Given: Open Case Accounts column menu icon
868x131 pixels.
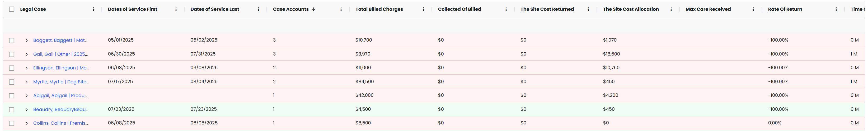Looking at the screenshot, I should click(341, 9).
